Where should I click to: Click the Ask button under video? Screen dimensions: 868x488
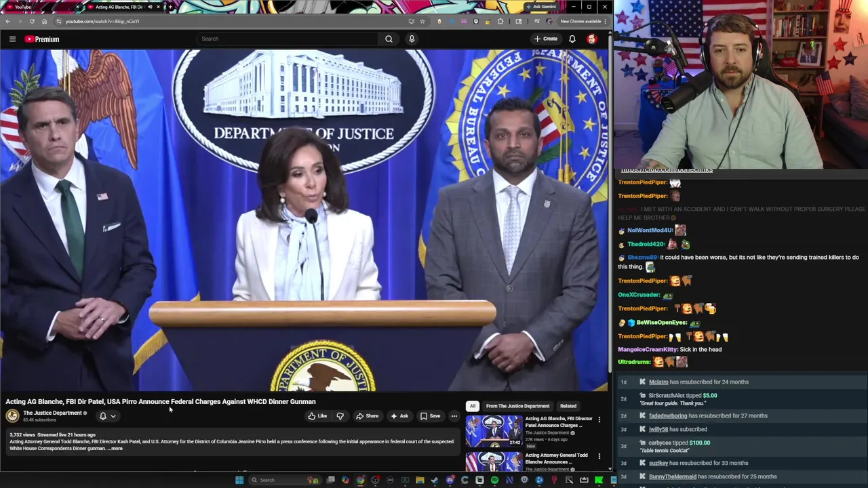399,416
